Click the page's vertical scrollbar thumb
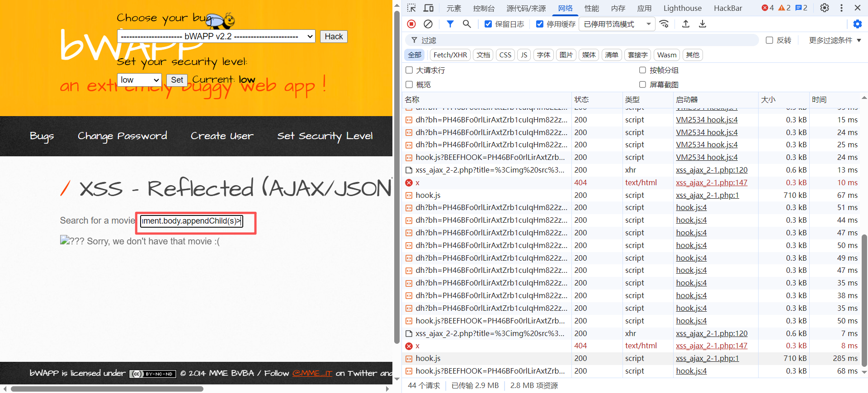868x393 pixels. click(397, 177)
